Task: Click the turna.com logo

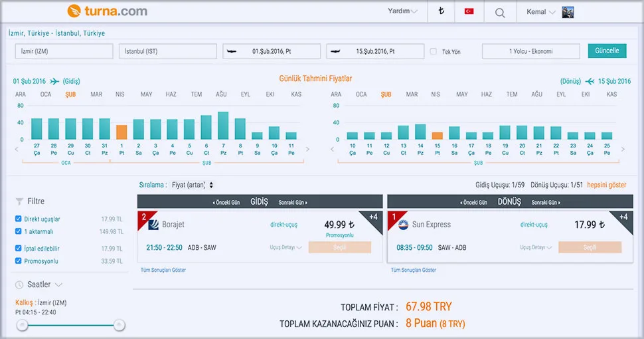Action: point(107,11)
